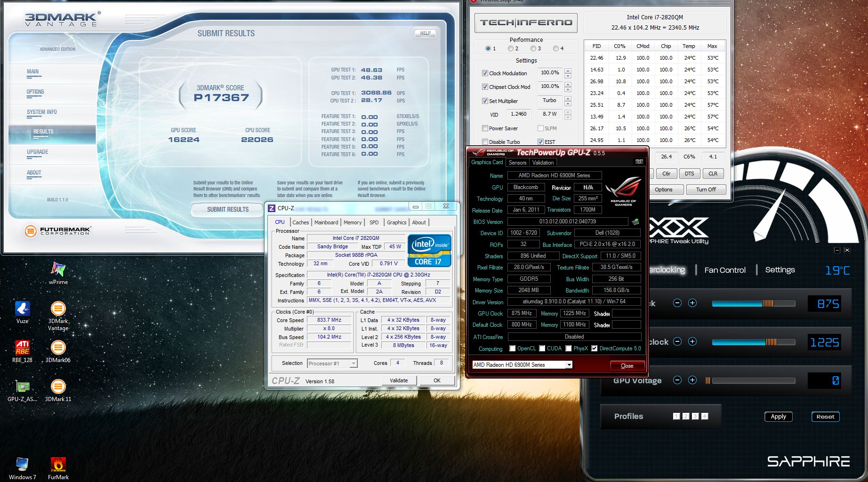The image size is (868, 482).
Task: Decrease GPU Voltage with minus icon
Action: point(677,380)
